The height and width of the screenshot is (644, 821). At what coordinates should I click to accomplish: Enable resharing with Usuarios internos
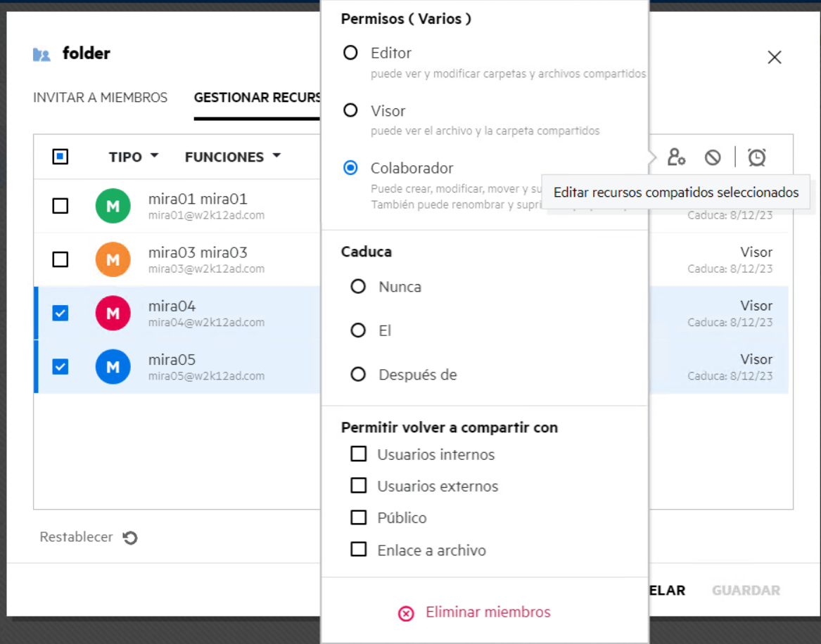[x=359, y=453]
